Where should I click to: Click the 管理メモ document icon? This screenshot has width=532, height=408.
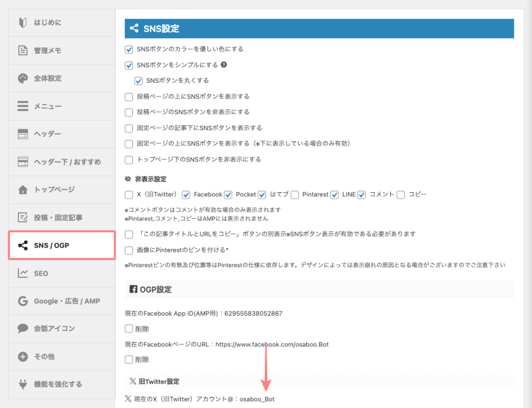coord(24,50)
